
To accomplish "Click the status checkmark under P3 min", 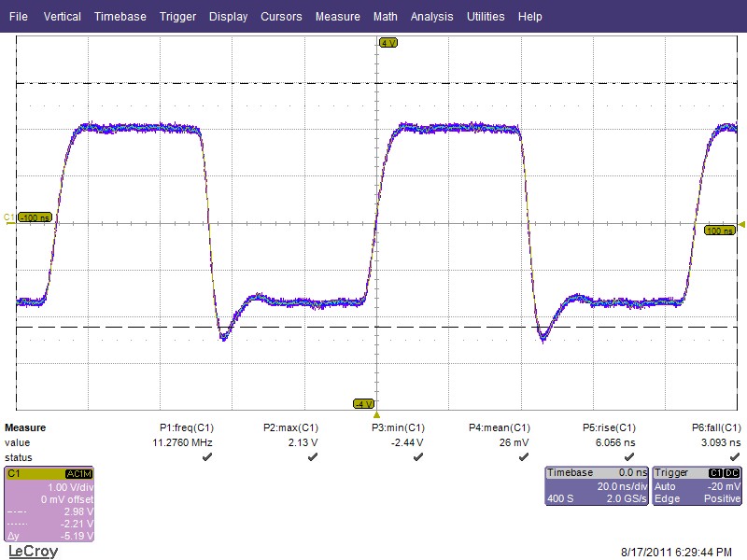I will [418, 457].
